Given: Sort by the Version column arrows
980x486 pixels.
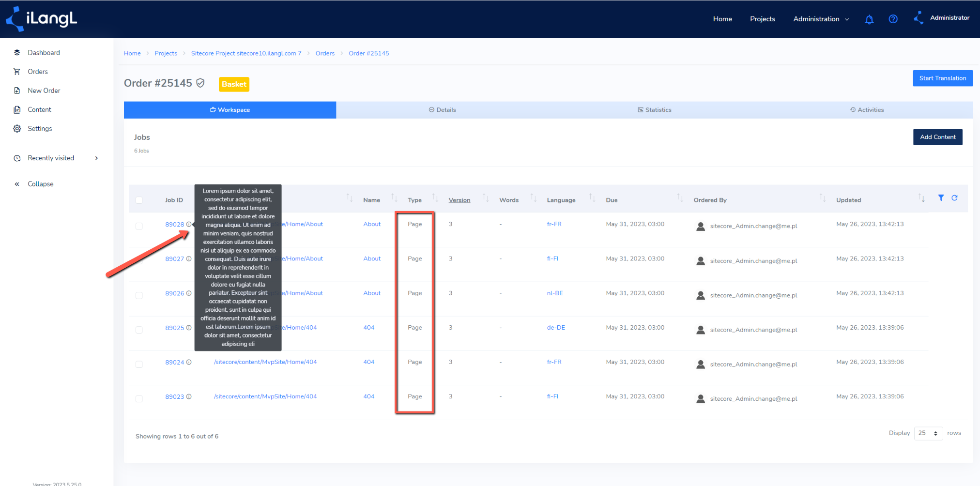Looking at the screenshot, I should [x=486, y=197].
